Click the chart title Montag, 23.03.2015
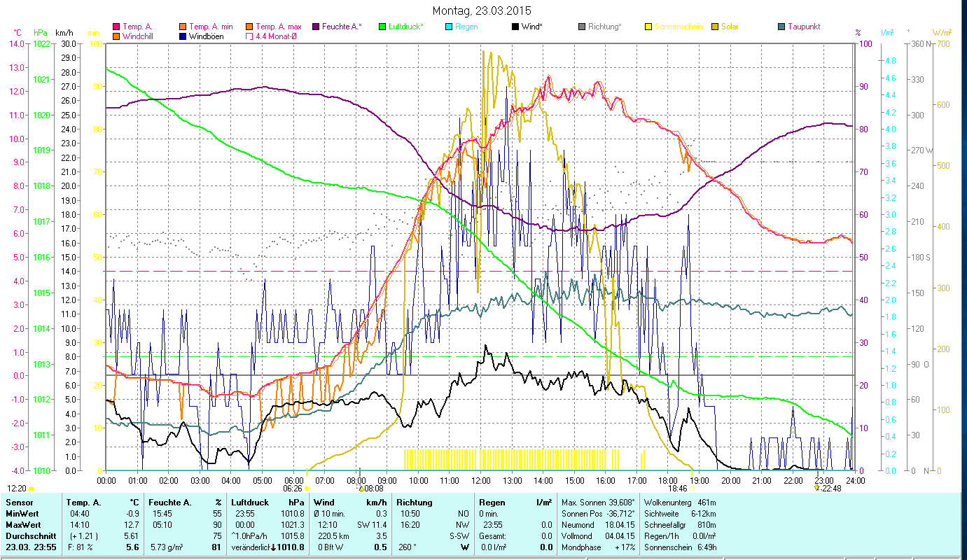967x560 pixels. click(482, 10)
